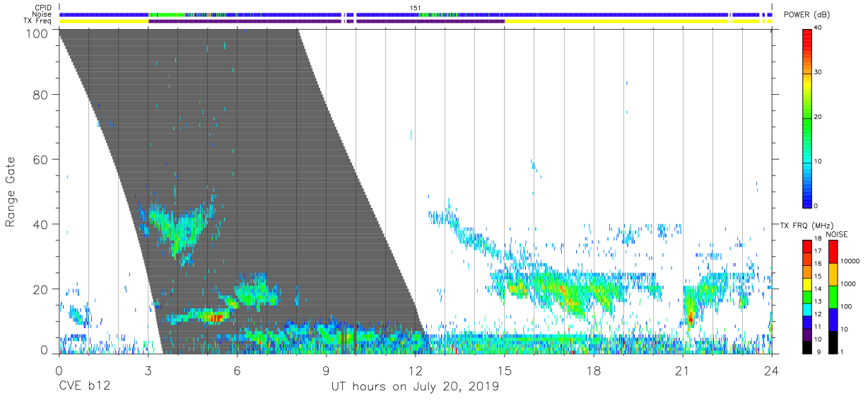Click x-axis tick label '21'
Image resolution: width=868 pixels, height=401 pixels.
tap(683, 370)
